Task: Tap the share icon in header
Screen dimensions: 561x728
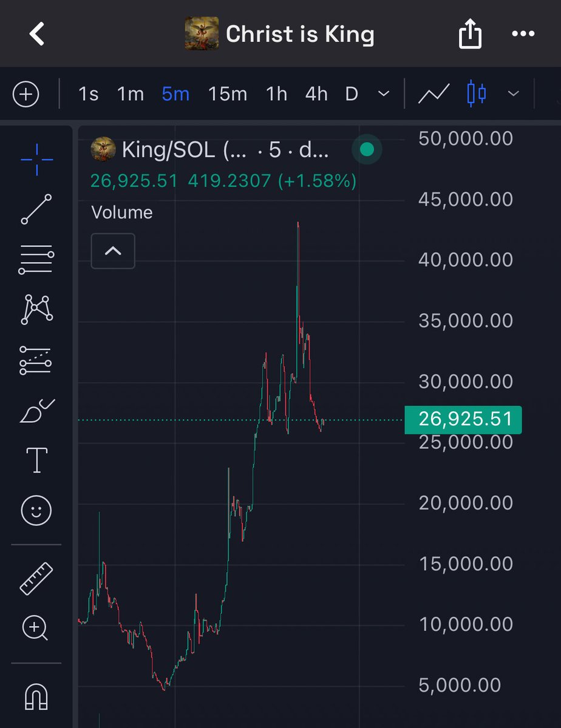Action: (470, 35)
